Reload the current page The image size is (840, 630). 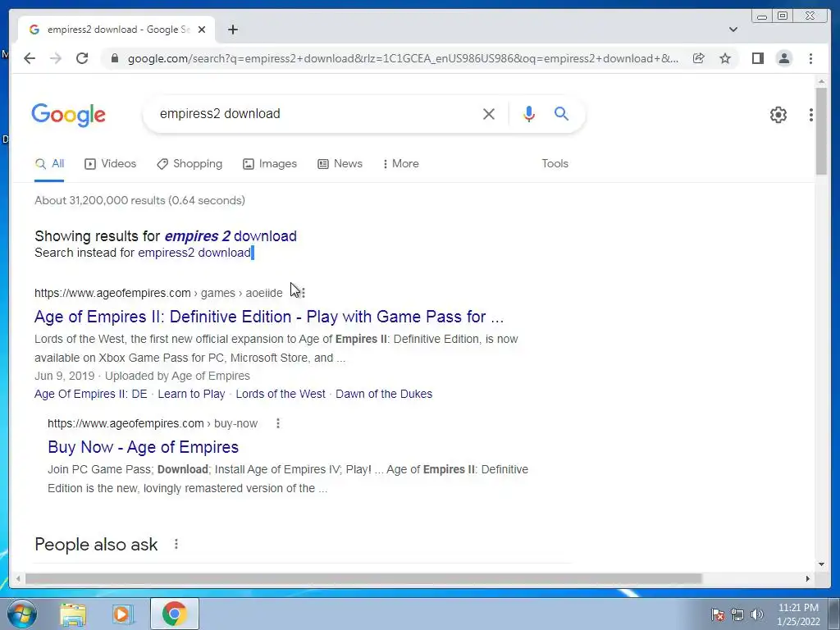click(x=82, y=58)
